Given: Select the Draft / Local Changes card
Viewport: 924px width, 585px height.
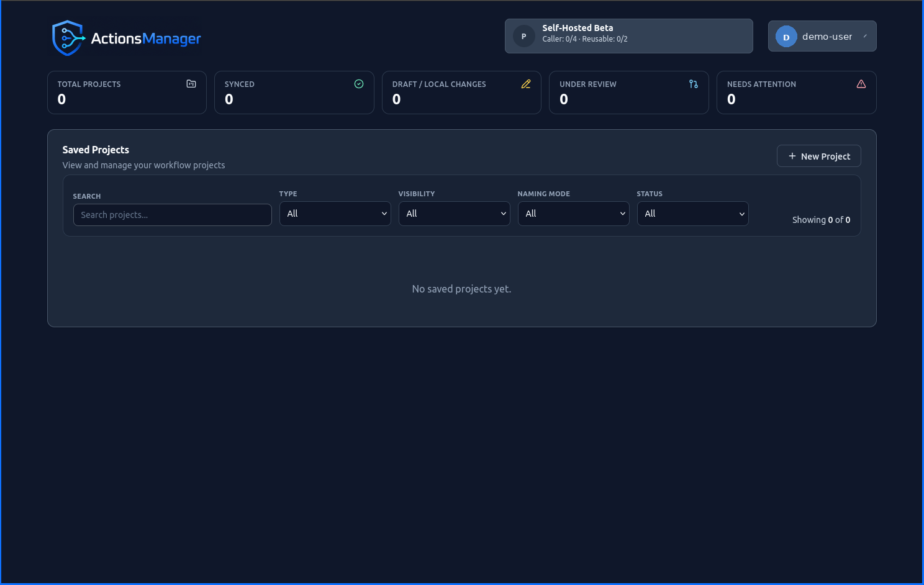Looking at the screenshot, I should pos(461,93).
